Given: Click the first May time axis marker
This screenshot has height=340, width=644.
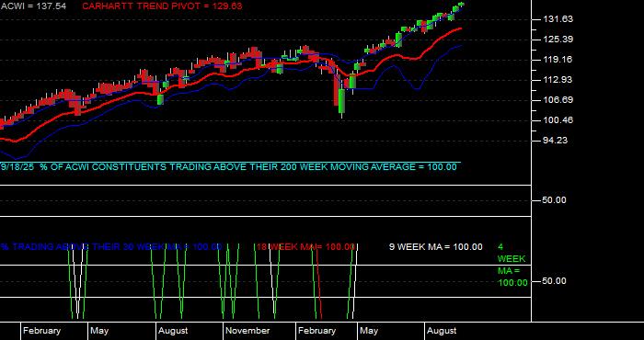Looking at the screenshot, I should tap(99, 331).
